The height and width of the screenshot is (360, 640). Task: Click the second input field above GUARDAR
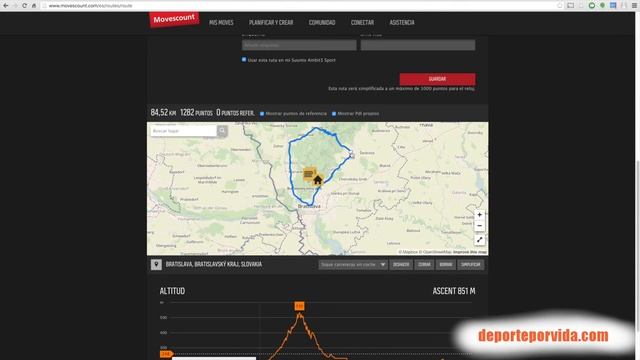(x=418, y=45)
